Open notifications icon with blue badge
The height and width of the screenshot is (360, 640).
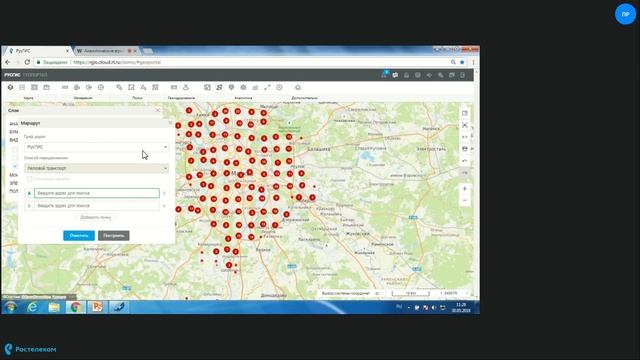coord(384,75)
